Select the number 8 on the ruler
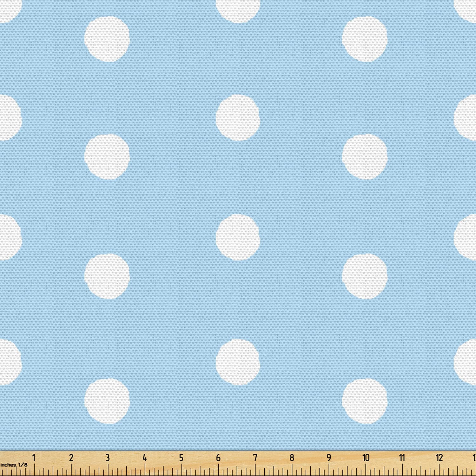This screenshot has width=476, height=476. [x=292, y=458]
